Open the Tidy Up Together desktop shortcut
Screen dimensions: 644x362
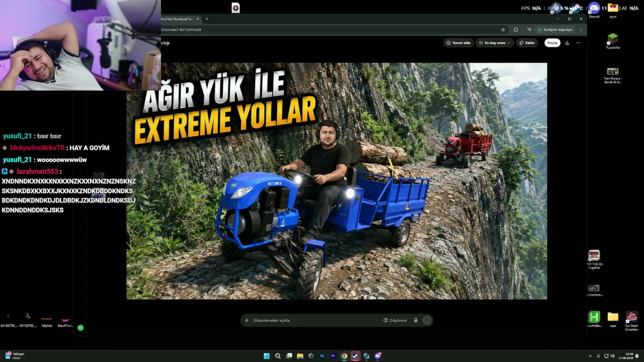[x=594, y=259]
